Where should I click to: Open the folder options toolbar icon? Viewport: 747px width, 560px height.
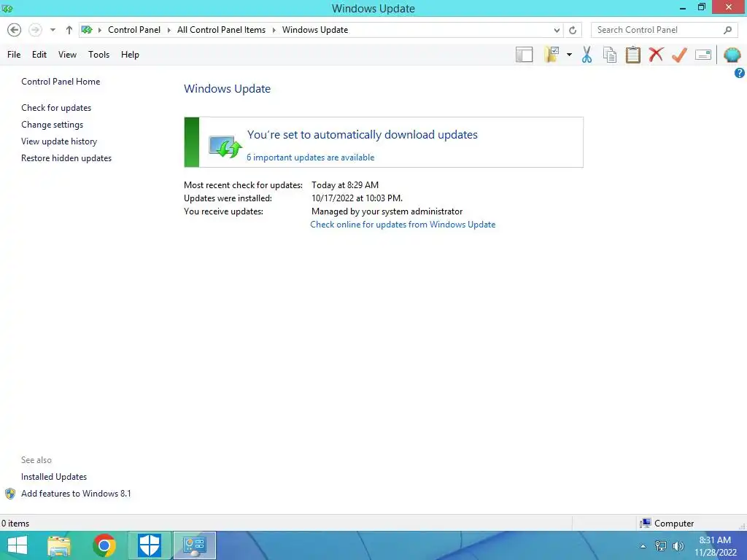551,55
